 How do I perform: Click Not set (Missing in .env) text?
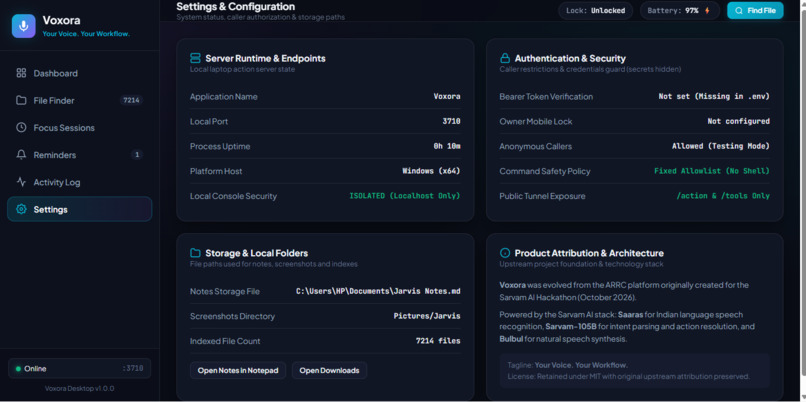[714, 96]
